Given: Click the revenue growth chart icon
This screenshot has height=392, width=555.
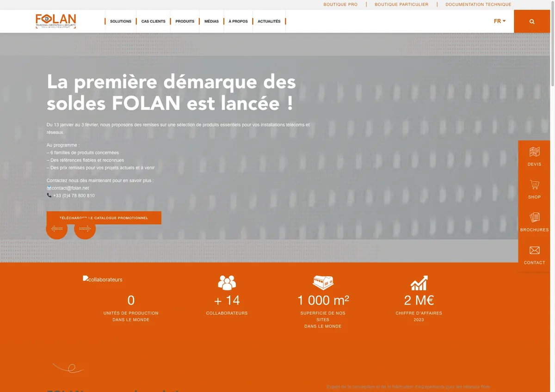Looking at the screenshot, I should click(419, 283).
